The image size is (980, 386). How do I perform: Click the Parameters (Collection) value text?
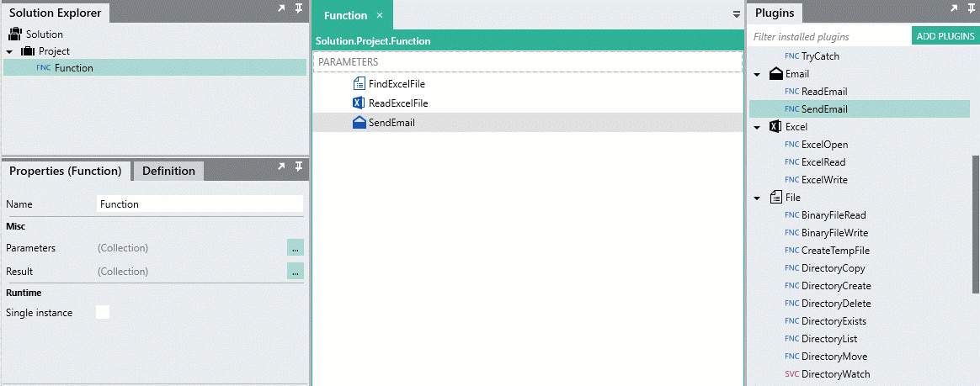pyautogui.click(x=123, y=248)
